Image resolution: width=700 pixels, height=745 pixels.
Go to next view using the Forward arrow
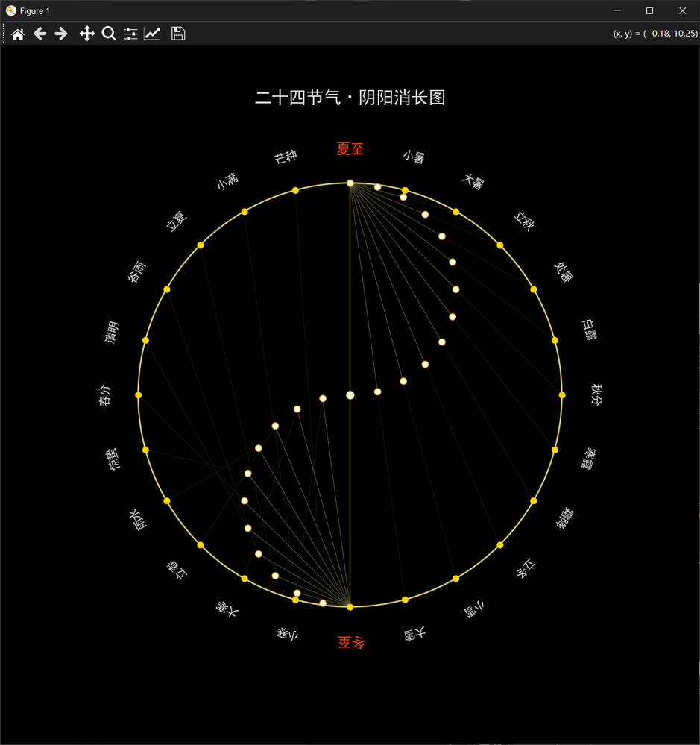60,34
